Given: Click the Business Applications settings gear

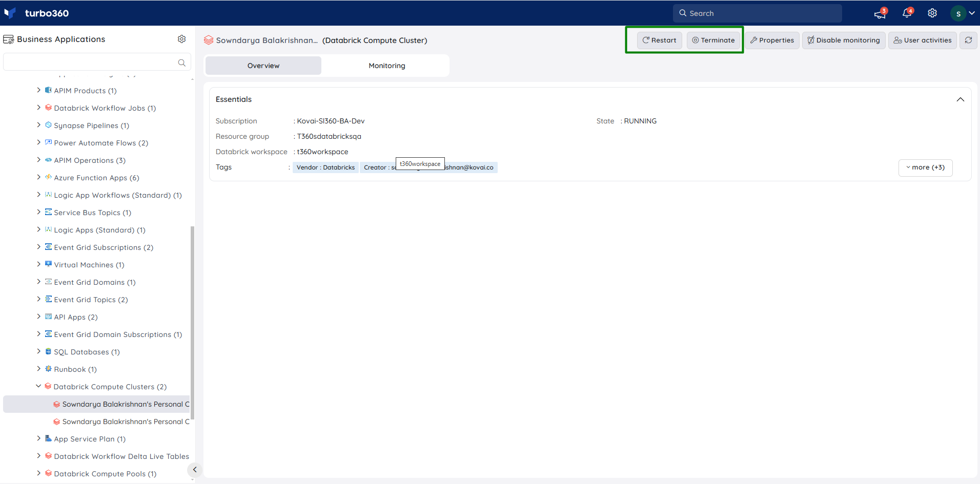Looking at the screenshot, I should click(181, 39).
